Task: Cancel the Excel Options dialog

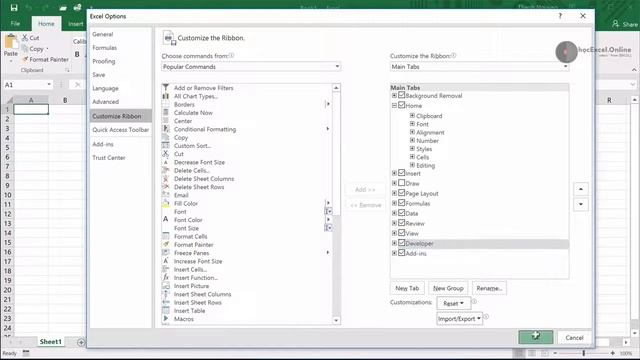Action: point(574,338)
